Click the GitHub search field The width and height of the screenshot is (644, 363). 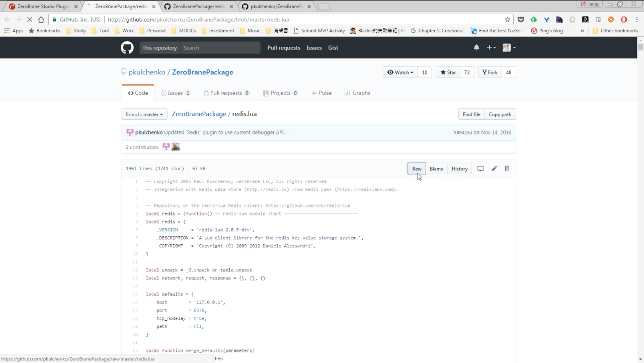(220, 48)
